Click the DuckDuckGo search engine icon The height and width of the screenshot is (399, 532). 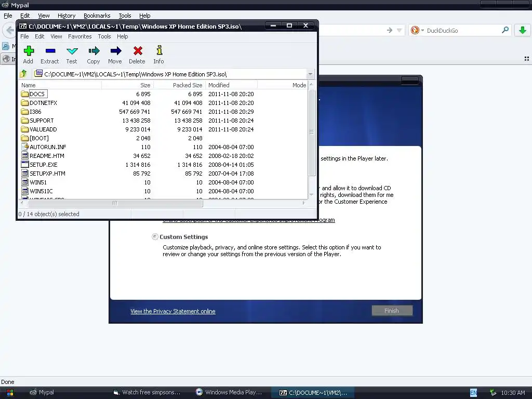tap(415, 30)
